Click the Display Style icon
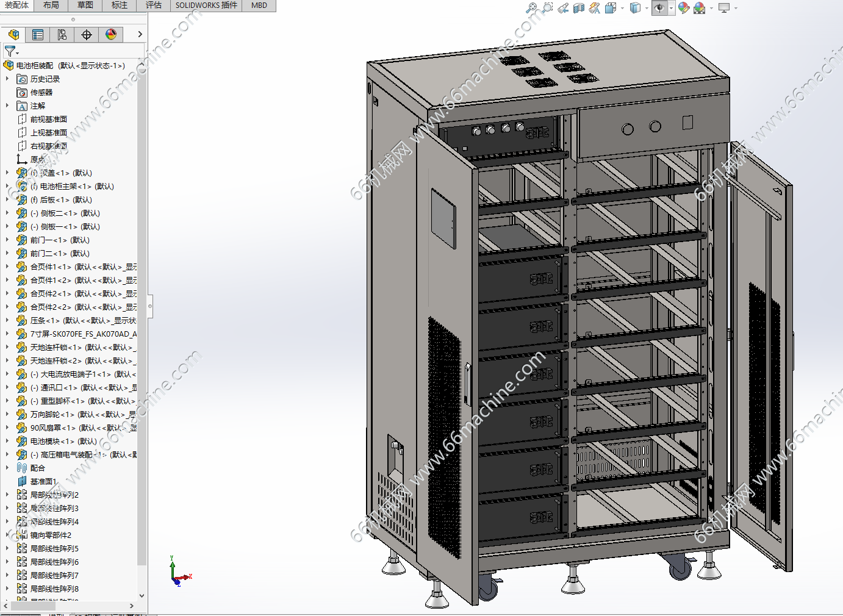The image size is (843, 616). tap(635, 8)
